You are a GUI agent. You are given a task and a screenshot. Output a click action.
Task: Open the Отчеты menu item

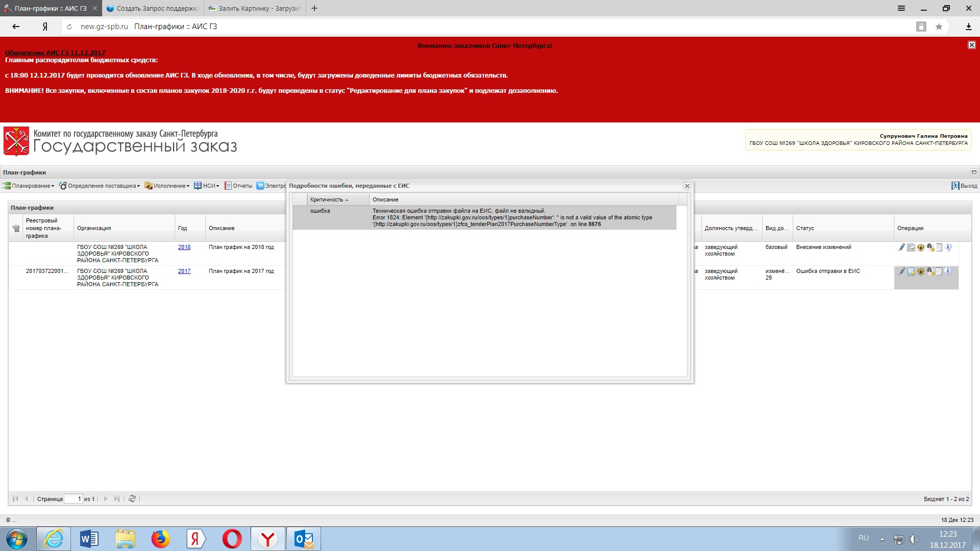[x=239, y=186]
